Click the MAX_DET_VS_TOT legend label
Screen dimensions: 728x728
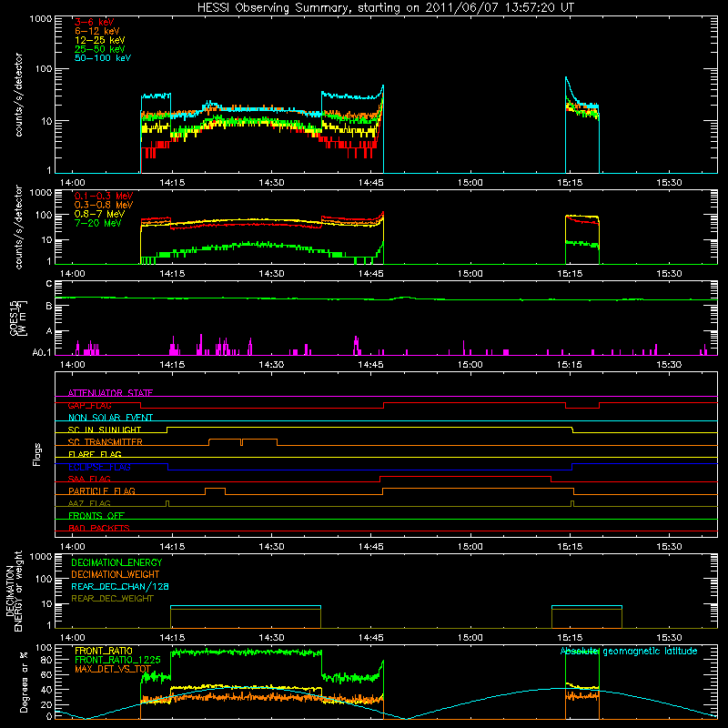pos(113,669)
